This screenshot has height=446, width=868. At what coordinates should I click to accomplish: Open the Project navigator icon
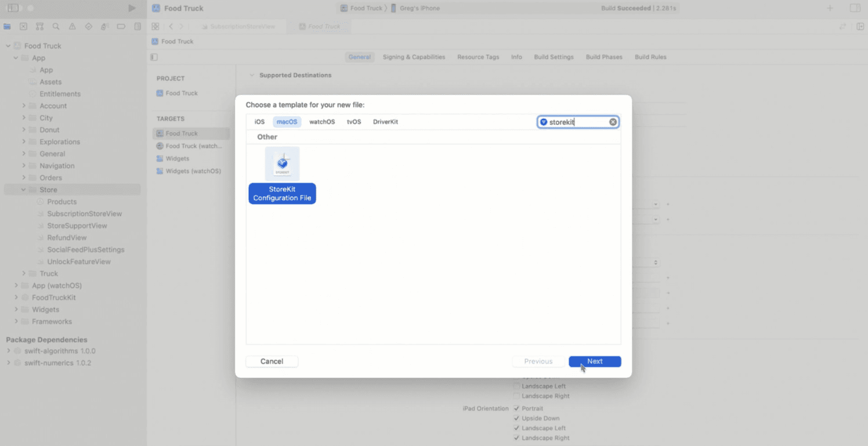pos(7,27)
